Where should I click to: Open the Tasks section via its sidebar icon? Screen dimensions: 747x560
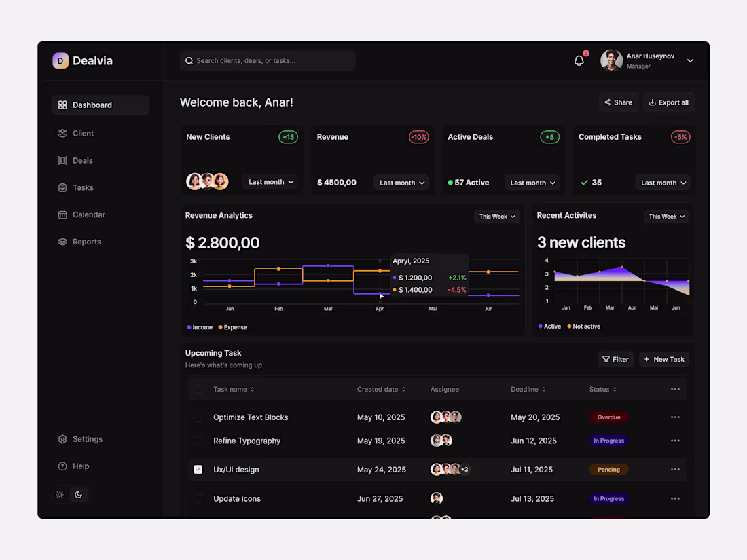(x=62, y=187)
